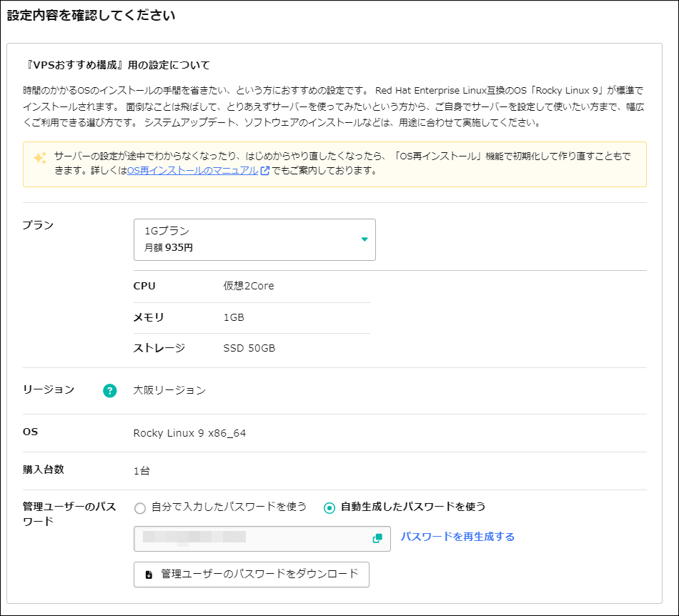Open the 1Gプラン plan dropdown
The height and width of the screenshot is (616, 679).
coord(254,239)
